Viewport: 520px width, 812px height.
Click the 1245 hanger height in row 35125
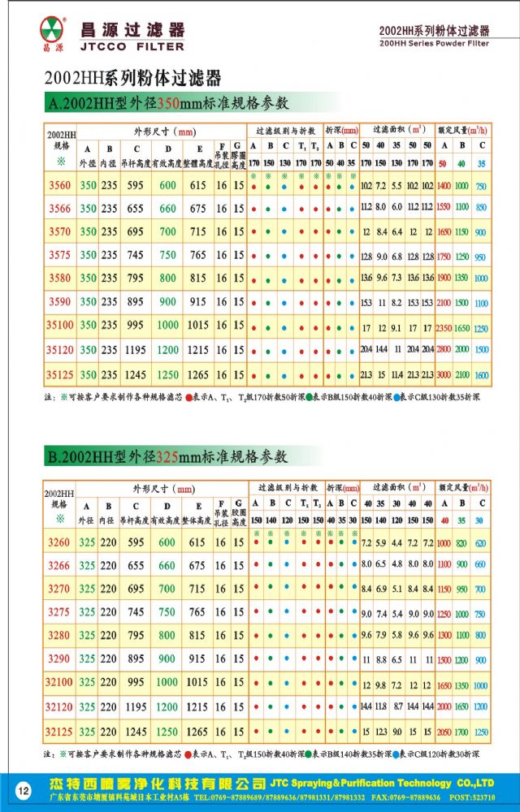[135, 374]
